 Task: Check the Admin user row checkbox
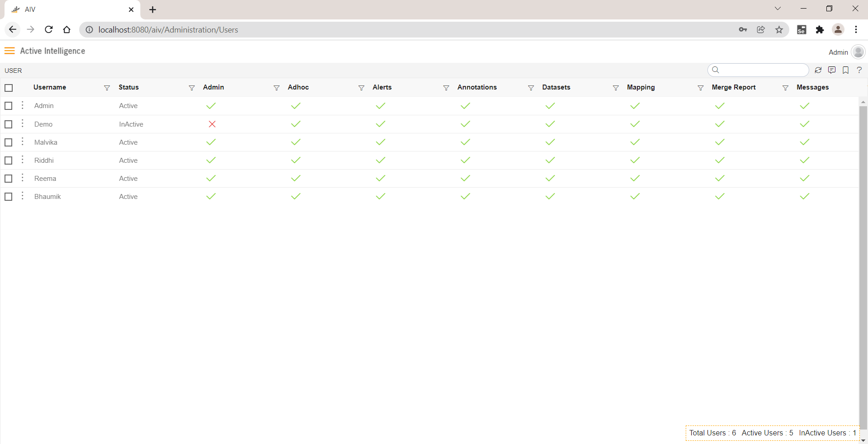point(9,106)
